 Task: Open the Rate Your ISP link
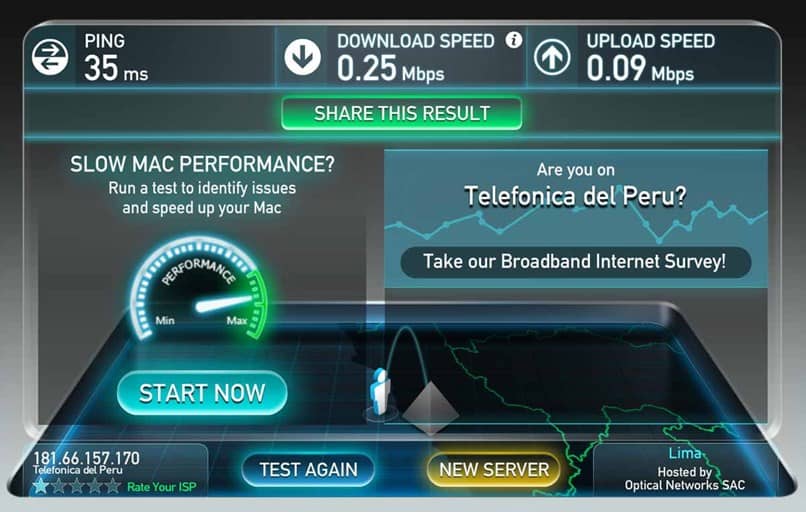[x=161, y=487]
